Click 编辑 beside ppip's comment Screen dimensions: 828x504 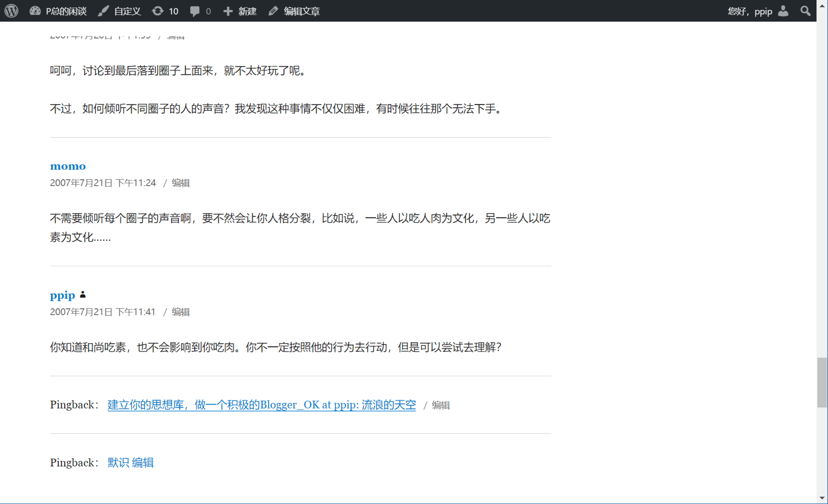tap(180, 312)
